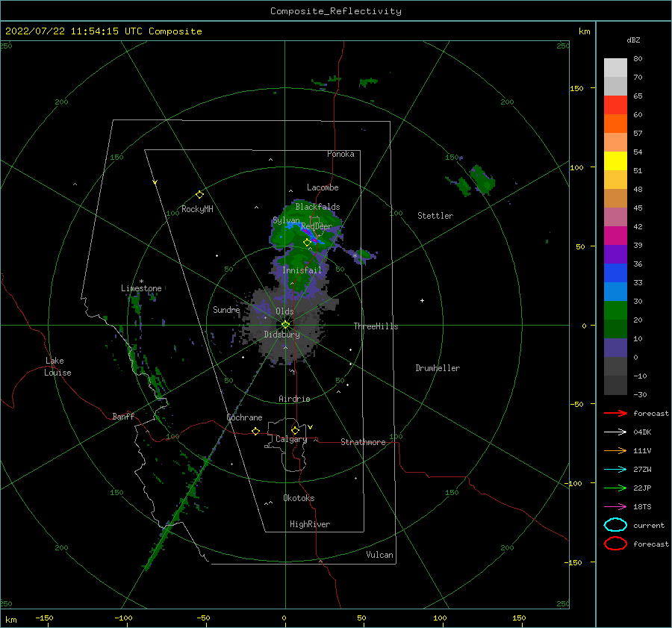Click the red swatch below 65
672x628 pixels.
coord(615,105)
